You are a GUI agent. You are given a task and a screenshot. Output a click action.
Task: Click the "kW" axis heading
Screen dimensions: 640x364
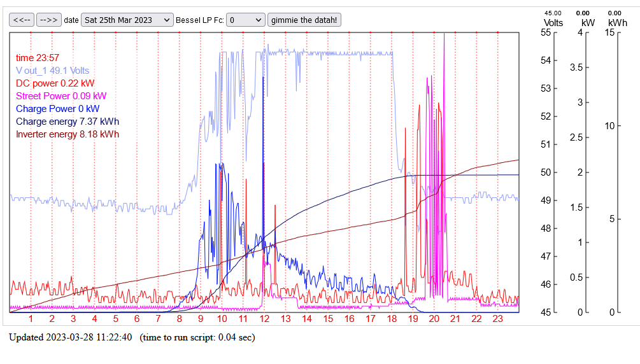point(587,23)
